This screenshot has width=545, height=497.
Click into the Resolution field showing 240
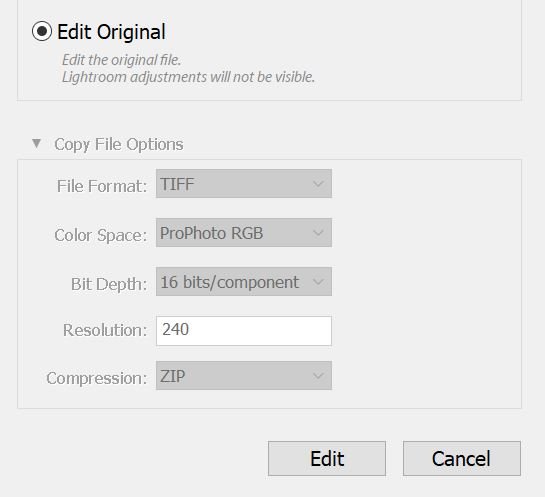click(x=244, y=331)
